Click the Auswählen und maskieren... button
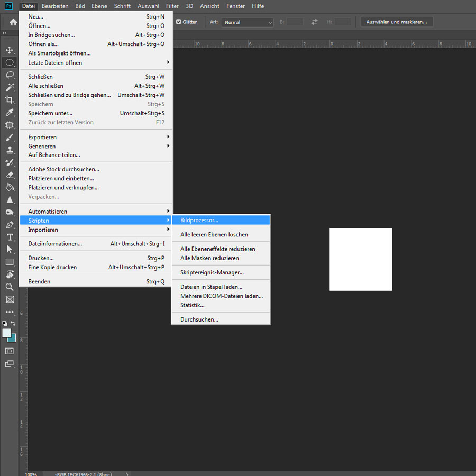The width and height of the screenshot is (476, 476). (x=397, y=22)
